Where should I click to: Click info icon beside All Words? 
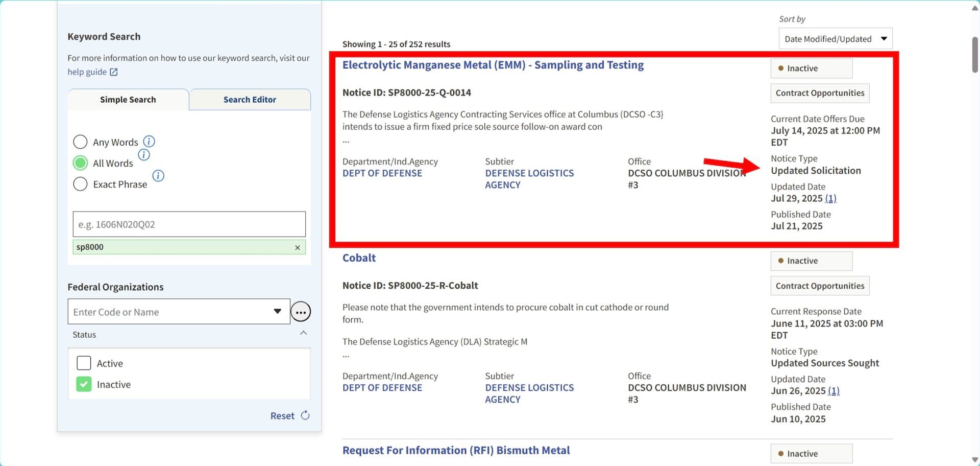(144, 155)
